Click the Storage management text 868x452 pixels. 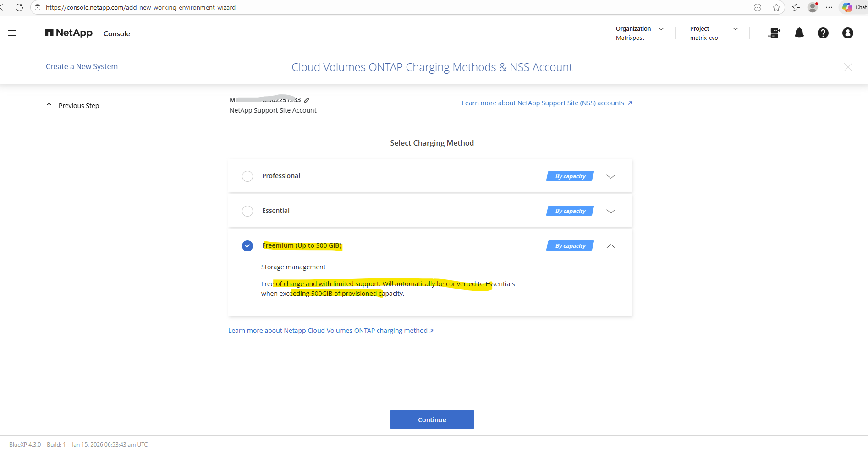[x=293, y=267]
